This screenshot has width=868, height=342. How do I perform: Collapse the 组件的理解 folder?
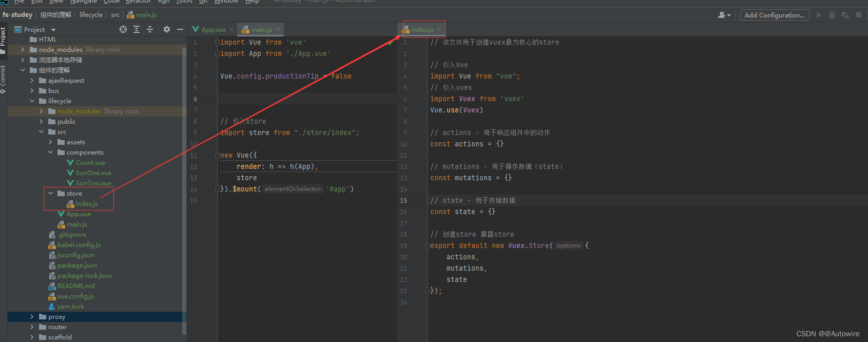pyautogui.click(x=23, y=70)
